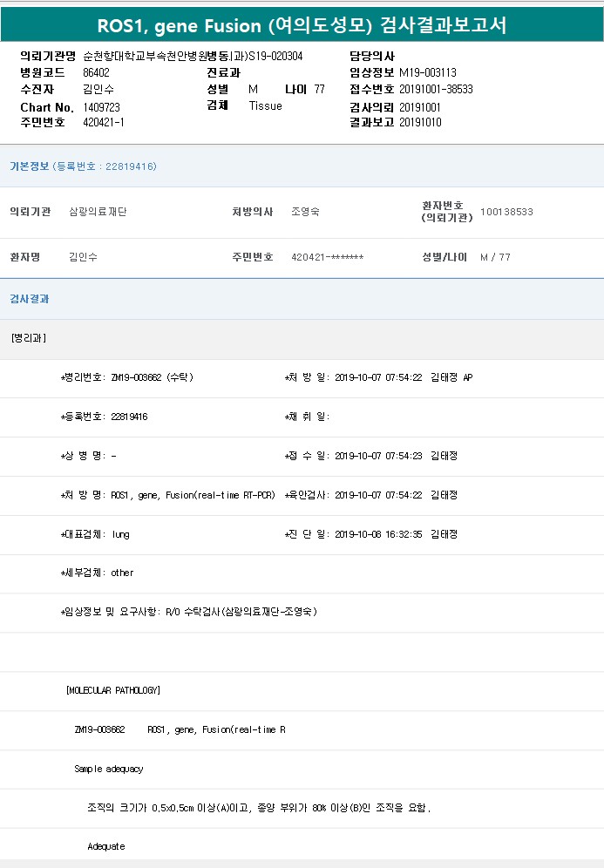Click the 처방의사 name 조영숙
The image size is (604, 868).
tap(305, 212)
